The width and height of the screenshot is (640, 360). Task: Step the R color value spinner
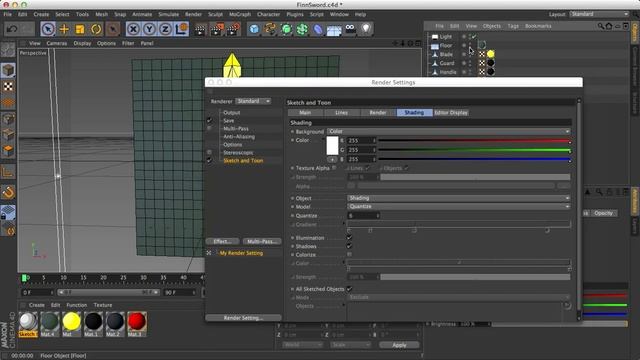[x=374, y=140]
